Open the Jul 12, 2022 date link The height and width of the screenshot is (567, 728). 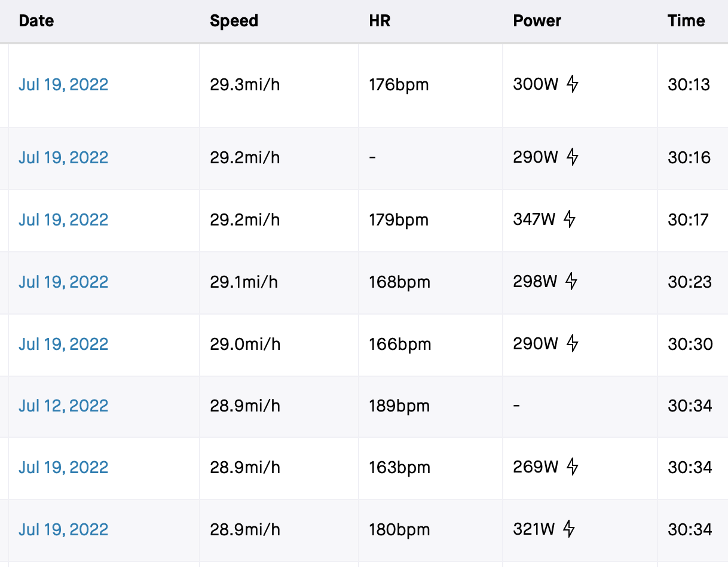click(x=63, y=406)
